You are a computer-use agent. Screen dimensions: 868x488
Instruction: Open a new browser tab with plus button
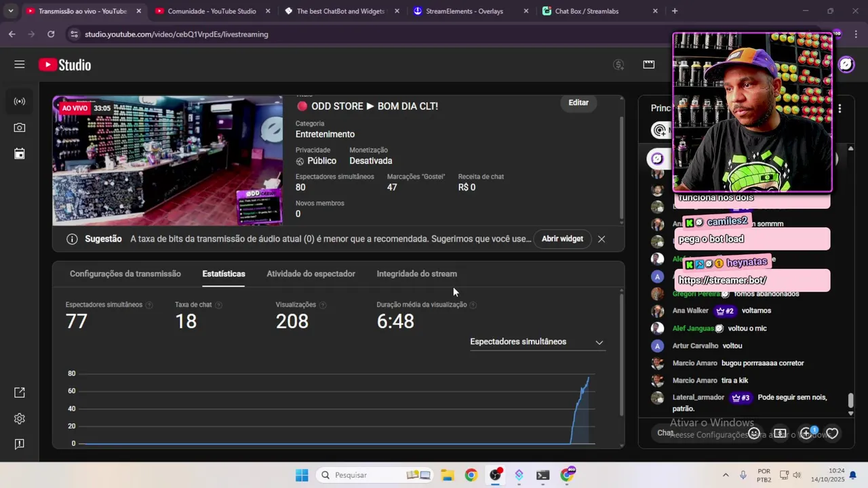(x=674, y=11)
